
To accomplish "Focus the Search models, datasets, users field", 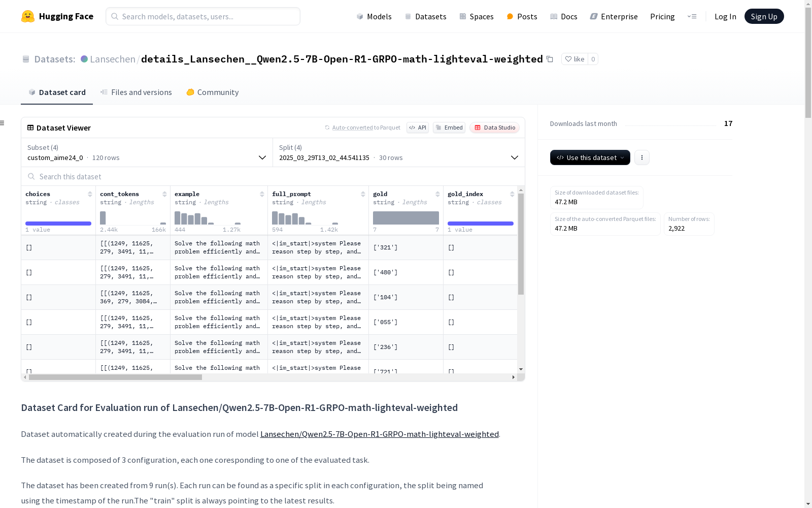I will 203,16.
